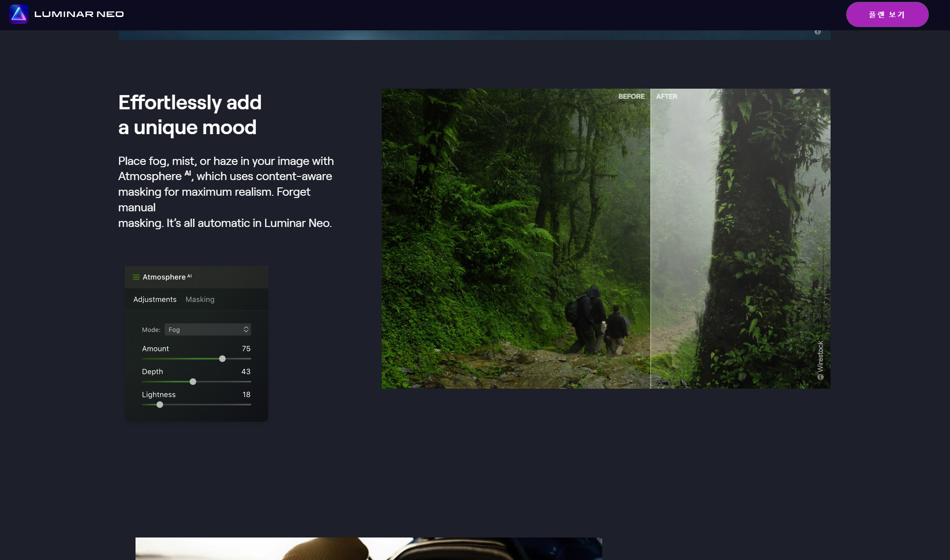The width and height of the screenshot is (950, 560).
Task: Click the Wirestock copyright watermark on the photo
Action: click(x=820, y=360)
